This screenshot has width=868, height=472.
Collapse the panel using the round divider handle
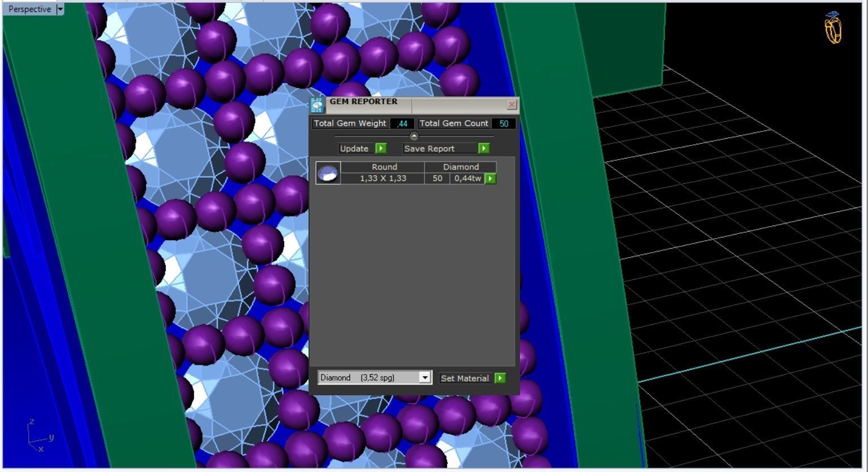[x=414, y=136]
